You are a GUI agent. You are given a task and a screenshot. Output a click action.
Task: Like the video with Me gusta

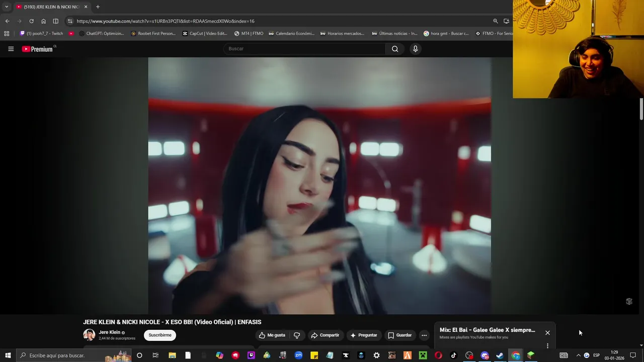point(272,335)
